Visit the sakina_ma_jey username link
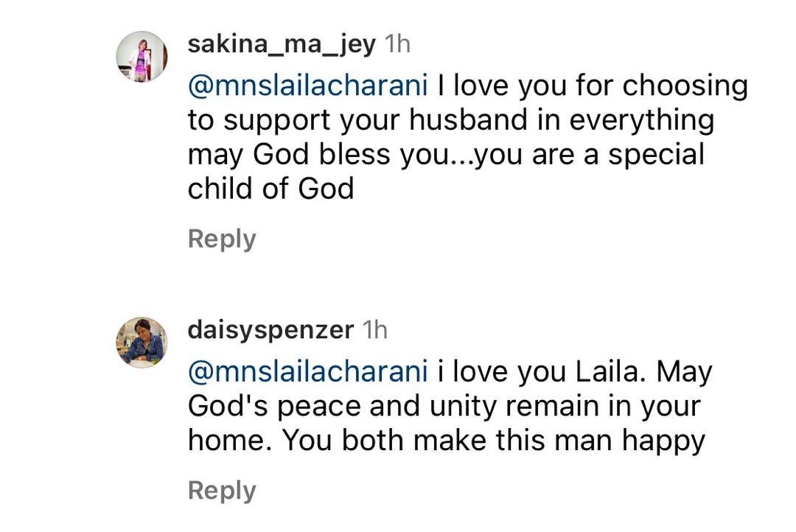Screen dimensions: 796x532 point(281,44)
